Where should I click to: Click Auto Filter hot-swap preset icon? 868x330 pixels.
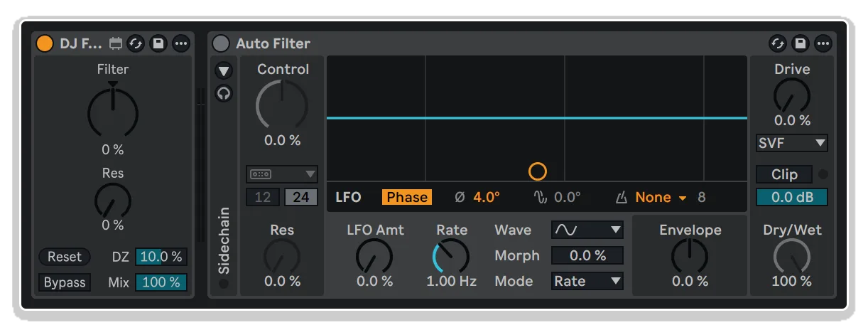pos(778,43)
